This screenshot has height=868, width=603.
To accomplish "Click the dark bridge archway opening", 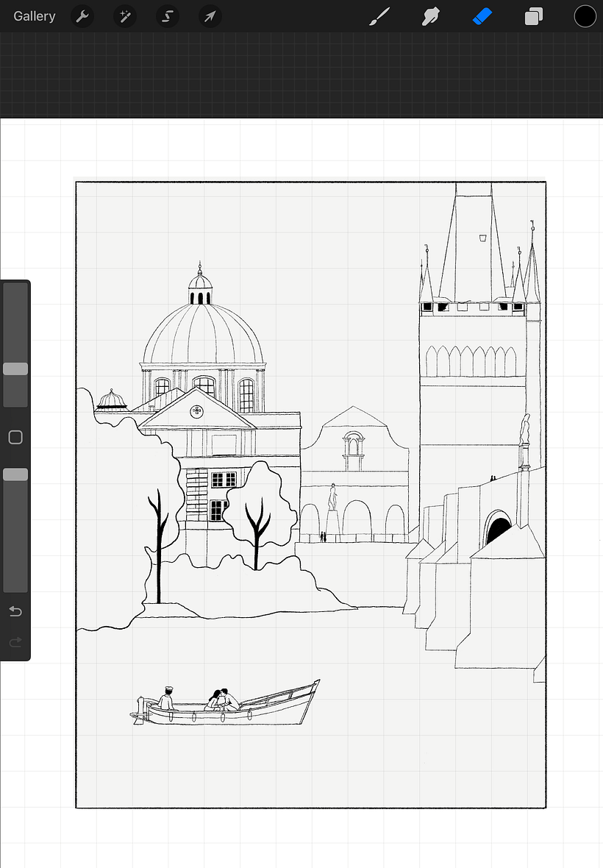I will (x=498, y=530).
